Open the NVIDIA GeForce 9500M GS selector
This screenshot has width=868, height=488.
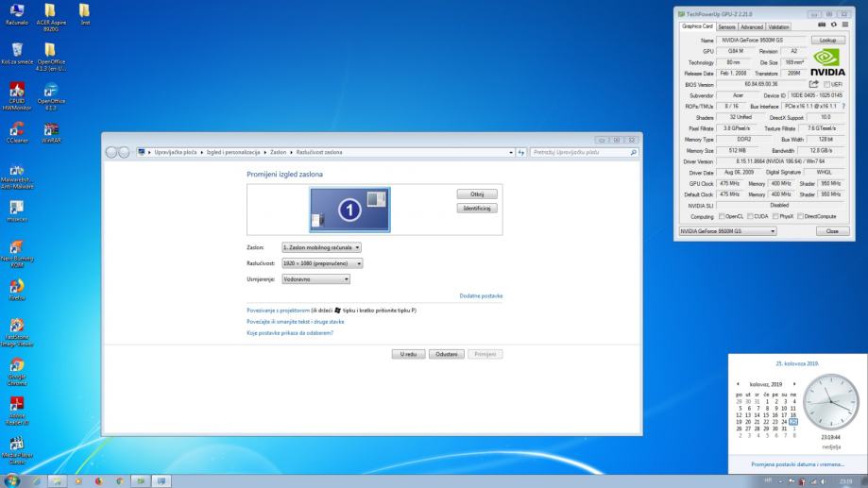pos(728,230)
